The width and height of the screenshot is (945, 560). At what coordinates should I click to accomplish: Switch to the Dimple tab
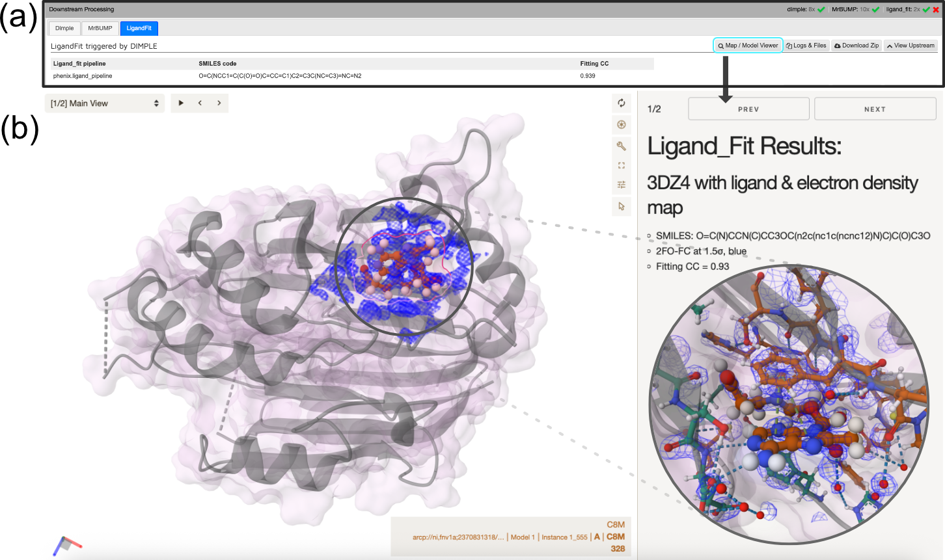[64, 28]
